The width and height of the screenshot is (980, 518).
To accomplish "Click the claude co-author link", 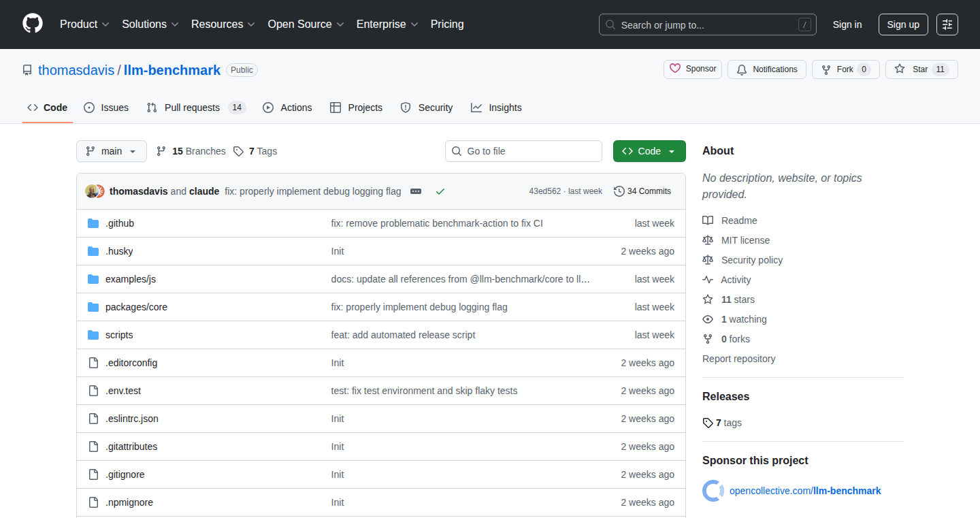I will 204,191.
